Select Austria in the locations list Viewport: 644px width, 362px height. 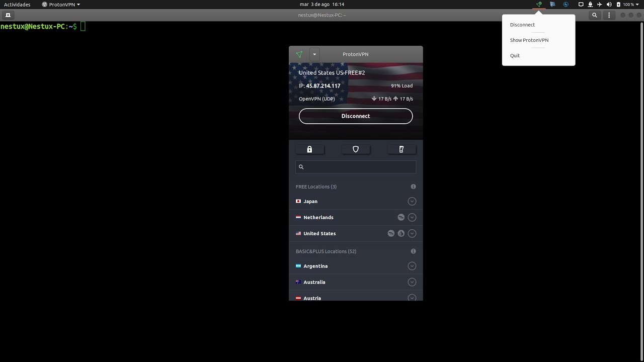(312, 298)
